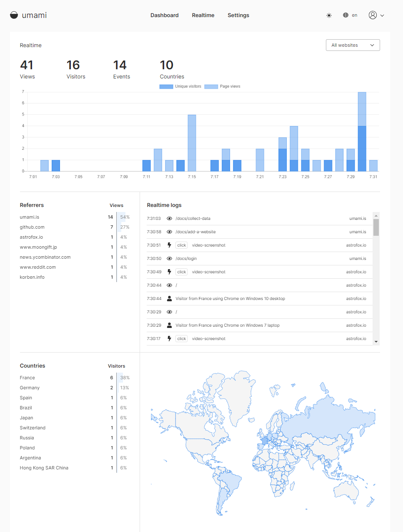Click the eye icon beside /docs/collect-data
This screenshot has width=403, height=532.
[169, 218]
